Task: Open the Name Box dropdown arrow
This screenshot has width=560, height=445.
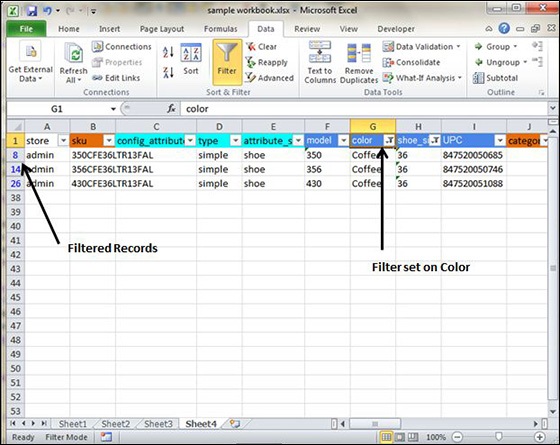Action: 113,109
